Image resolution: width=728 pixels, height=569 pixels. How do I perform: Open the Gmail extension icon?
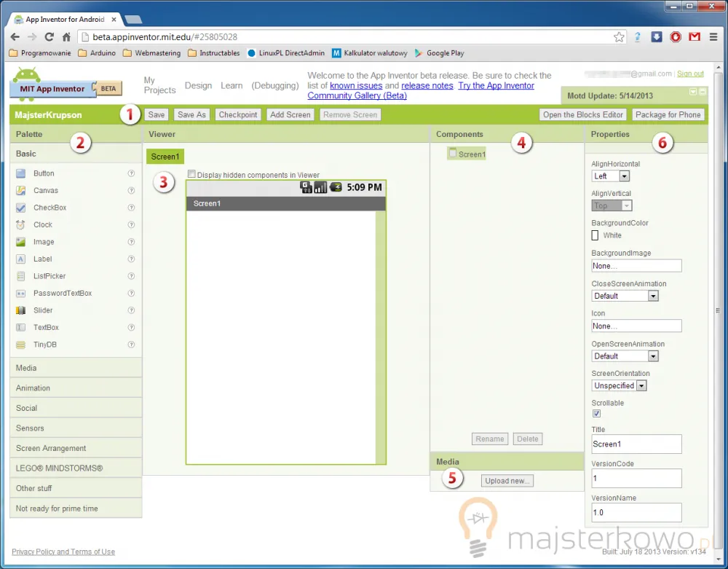695,36
